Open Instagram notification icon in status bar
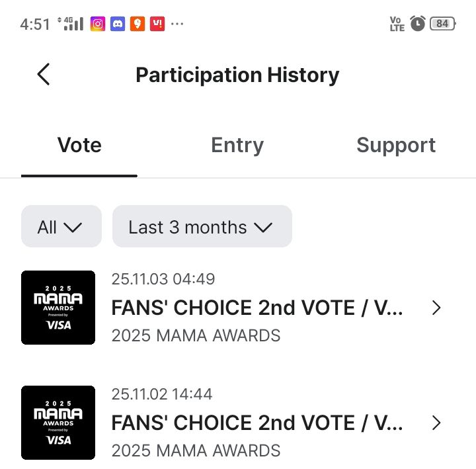 pos(98,24)
